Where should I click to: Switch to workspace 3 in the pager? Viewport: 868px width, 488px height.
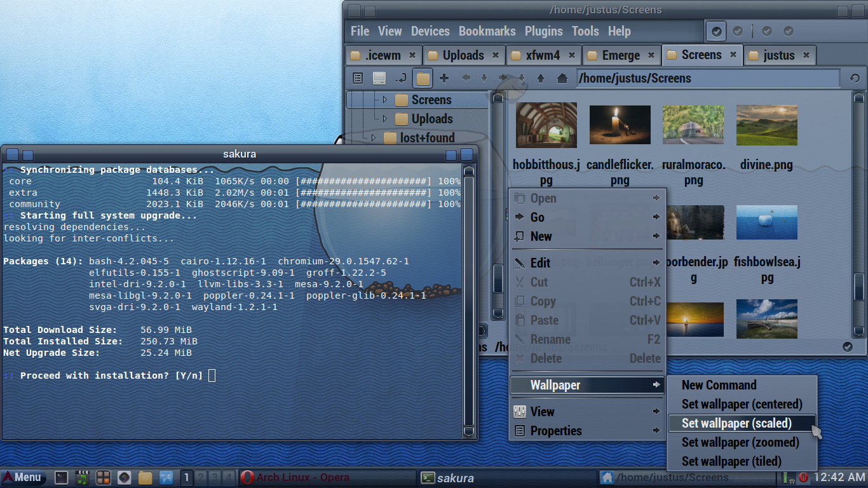click(x=215, y=477)
